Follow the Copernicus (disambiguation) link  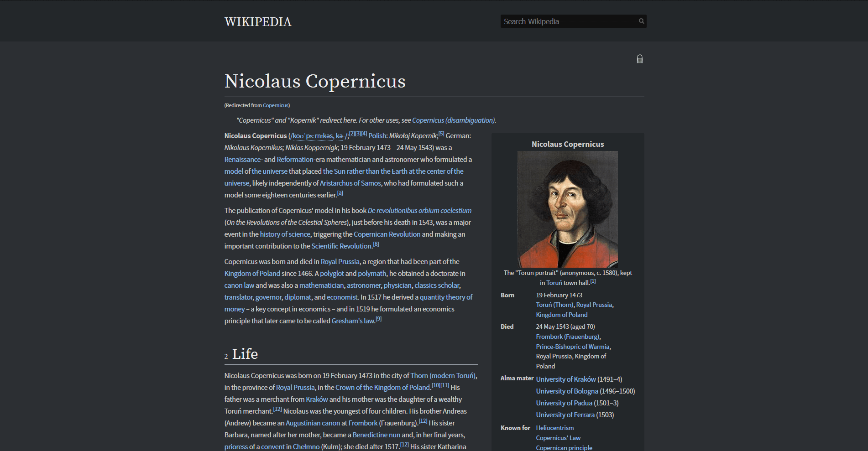click(x=453, y=120)
